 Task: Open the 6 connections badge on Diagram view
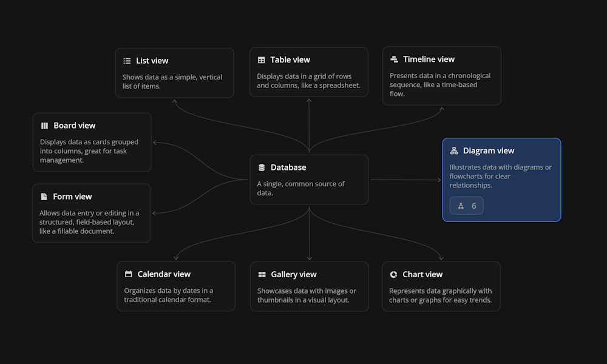(466, 206)
